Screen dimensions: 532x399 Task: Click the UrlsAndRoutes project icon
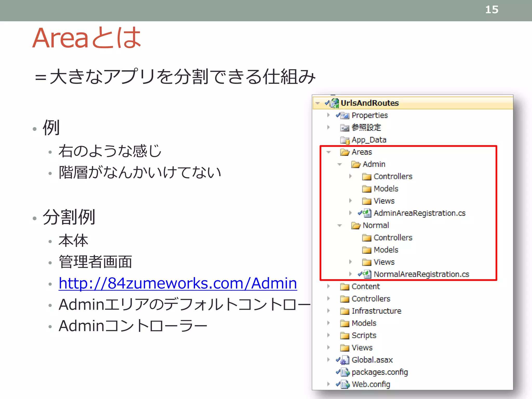(335, 103)
